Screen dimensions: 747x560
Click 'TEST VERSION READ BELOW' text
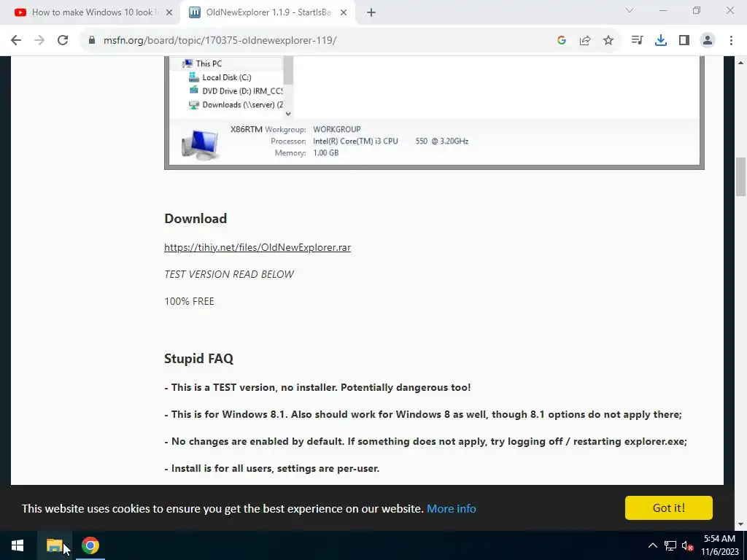(x=229, y=274)
